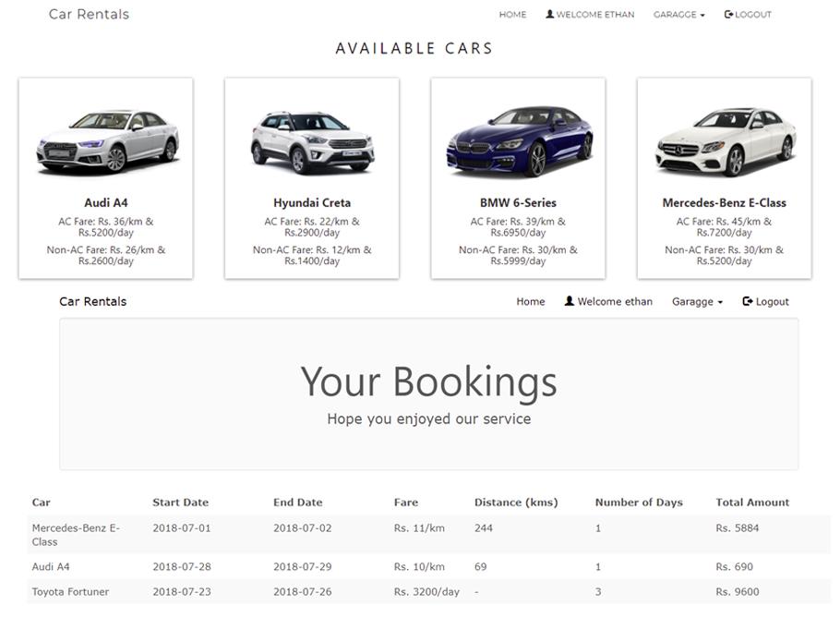Viewport: 840px width, 618px height.
Task: Select Mercedes-Benz E-Class booking row cell
Action: pos(76,535)
